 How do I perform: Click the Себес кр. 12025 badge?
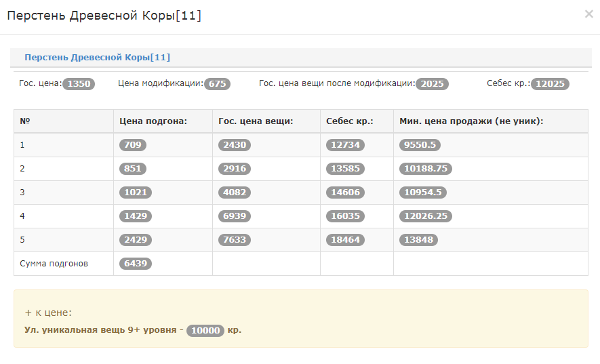[550, 84]
